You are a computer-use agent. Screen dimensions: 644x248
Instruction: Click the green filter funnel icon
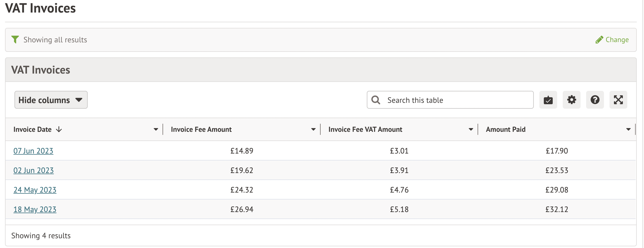[x=15, y=40]
